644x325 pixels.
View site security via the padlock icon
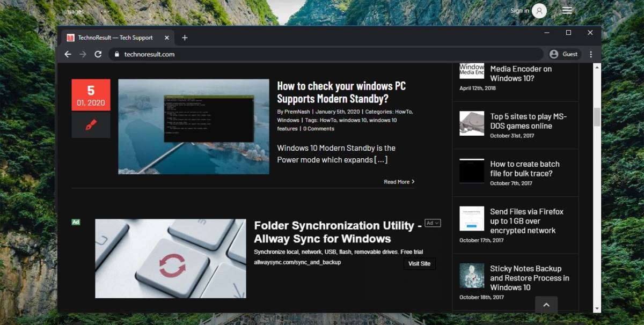pos(116,54)
